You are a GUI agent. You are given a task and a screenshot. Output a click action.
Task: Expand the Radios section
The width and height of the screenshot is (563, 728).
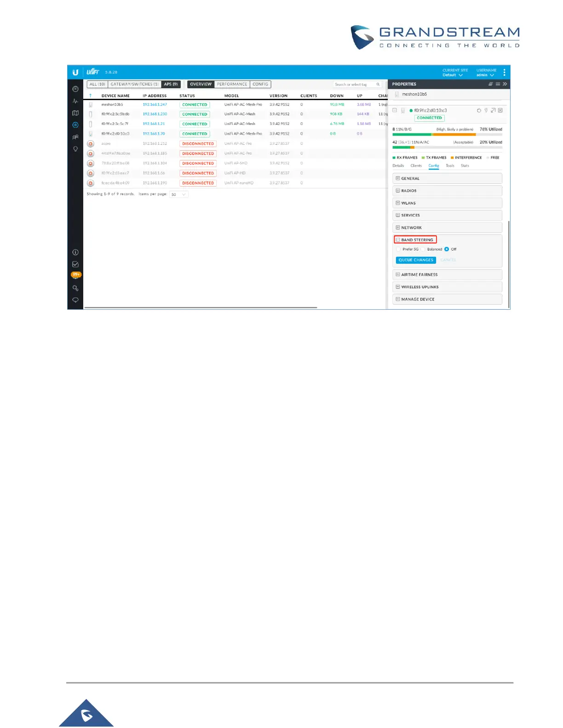click(447, 191)
